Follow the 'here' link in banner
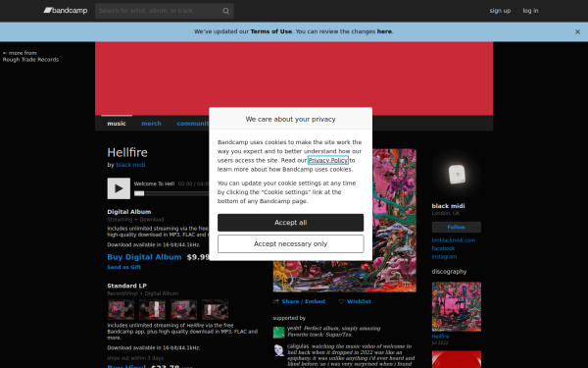This screenshot has width=588, height=368. click(384, 31)
